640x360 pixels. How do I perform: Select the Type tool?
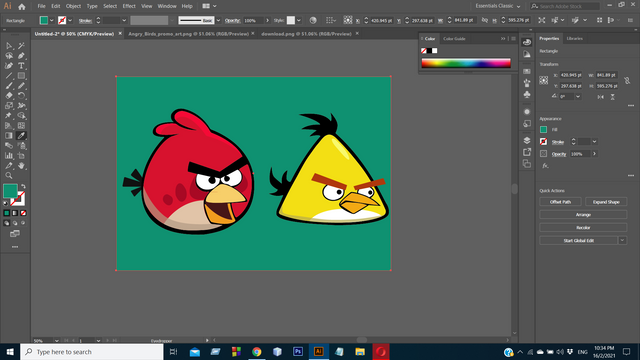pos(21,66)
